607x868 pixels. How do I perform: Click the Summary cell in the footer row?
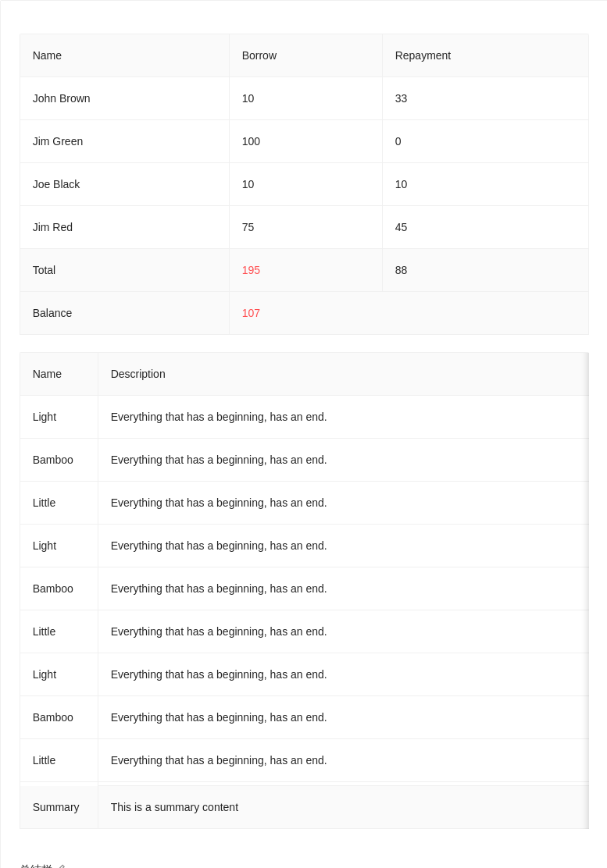click(56, 807)
